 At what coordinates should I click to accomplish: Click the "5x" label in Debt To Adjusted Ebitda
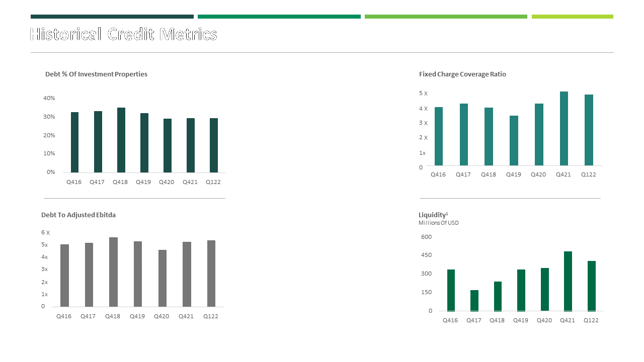click(x=44, y=245)
